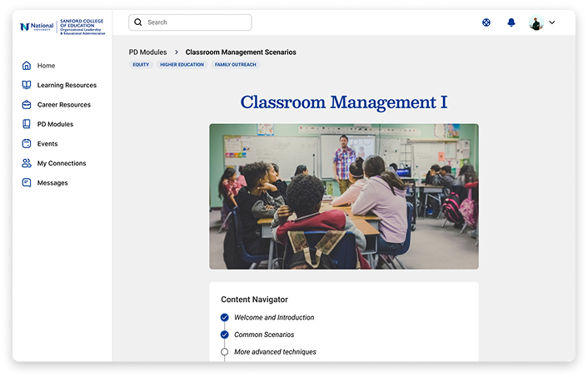Click the magnifier icon in search bar
This screenshot has width=588, height=377.
pos(138,22)
